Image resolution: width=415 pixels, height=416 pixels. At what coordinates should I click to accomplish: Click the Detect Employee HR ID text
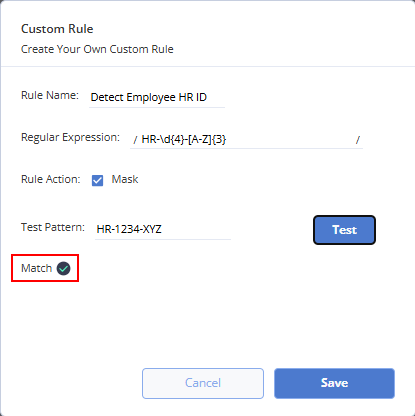pos(149,98)
